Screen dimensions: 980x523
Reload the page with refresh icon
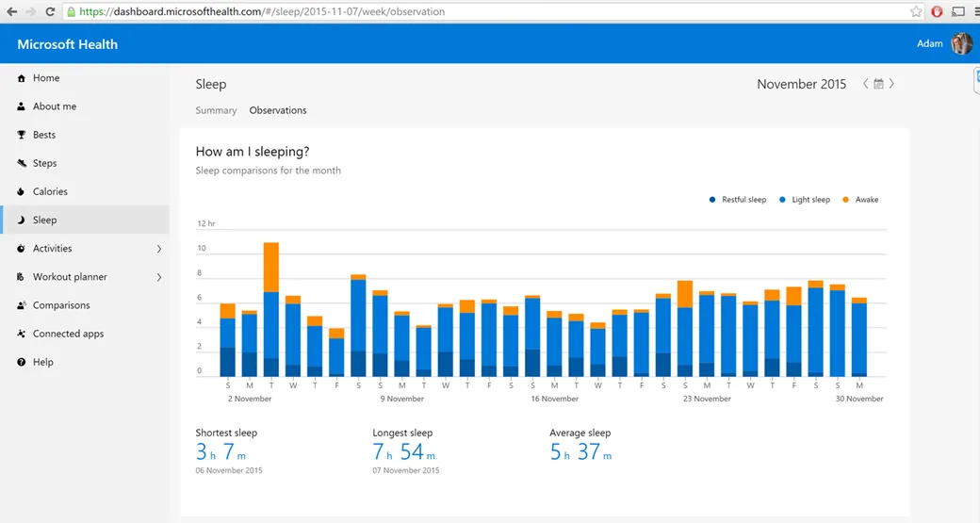(50, 11)
